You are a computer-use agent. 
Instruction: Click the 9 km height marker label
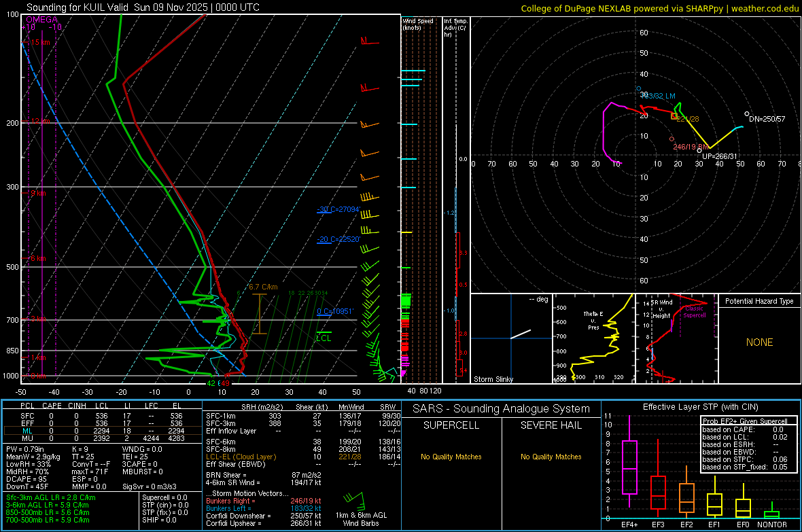(39, 194)
